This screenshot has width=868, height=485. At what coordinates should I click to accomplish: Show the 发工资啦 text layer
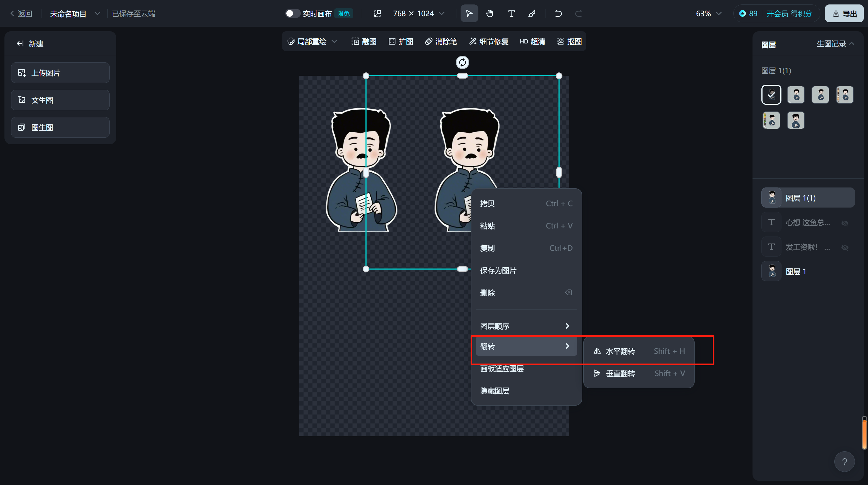pos(845,247)
